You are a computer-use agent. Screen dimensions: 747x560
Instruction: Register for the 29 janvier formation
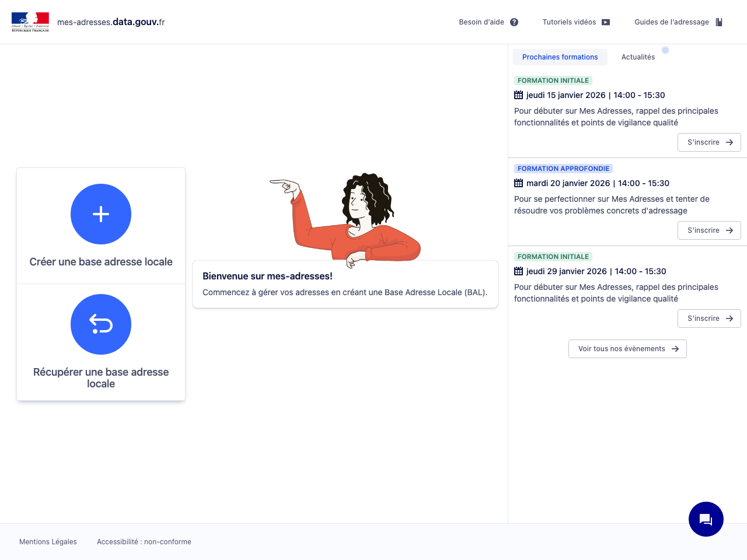coord(709,318)
